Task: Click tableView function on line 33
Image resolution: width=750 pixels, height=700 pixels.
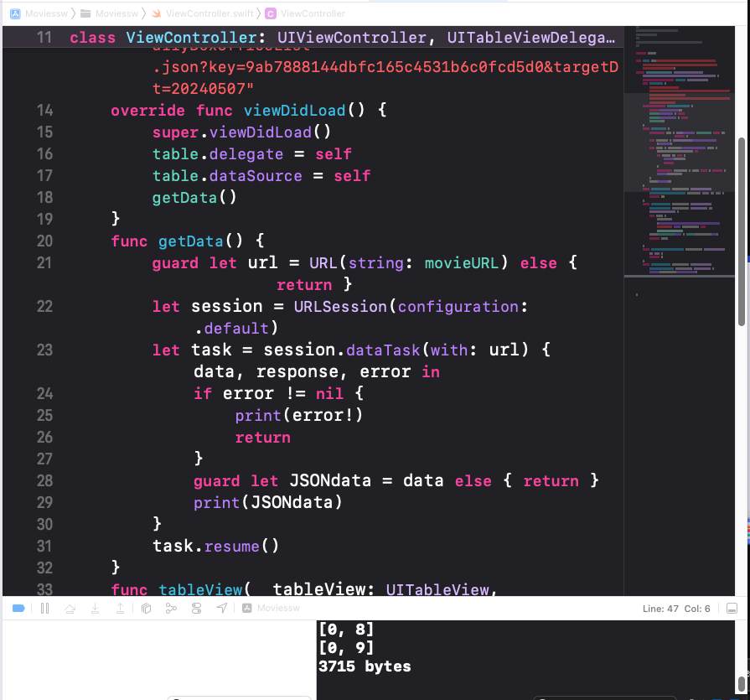Action: coord(201,589)
